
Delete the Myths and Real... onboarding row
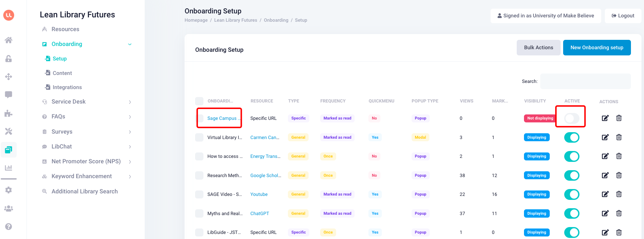(x=619, y=213)
